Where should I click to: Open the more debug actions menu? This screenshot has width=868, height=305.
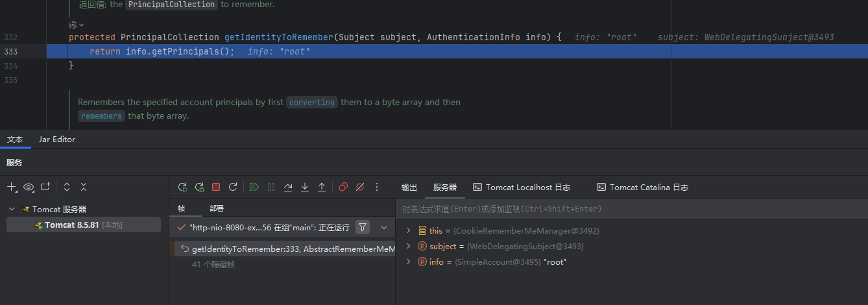tap(377, 187)
